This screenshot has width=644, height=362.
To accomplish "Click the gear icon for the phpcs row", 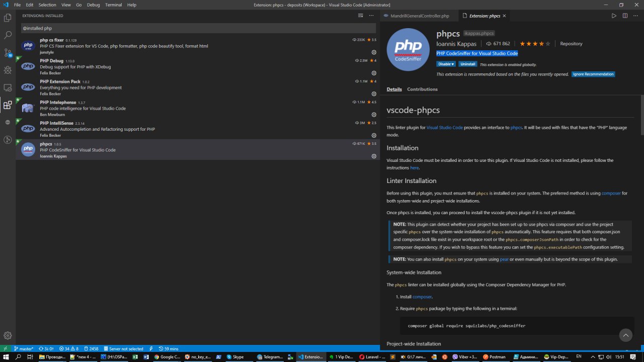I will coord(374,156).
